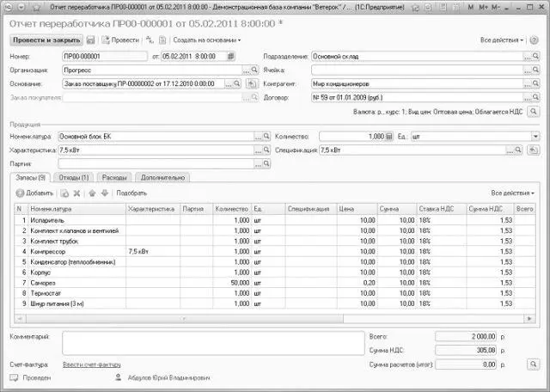
Task: Click magnifier icon in Подразделение field
Action: pyautogui.click(x=535, y=56)
